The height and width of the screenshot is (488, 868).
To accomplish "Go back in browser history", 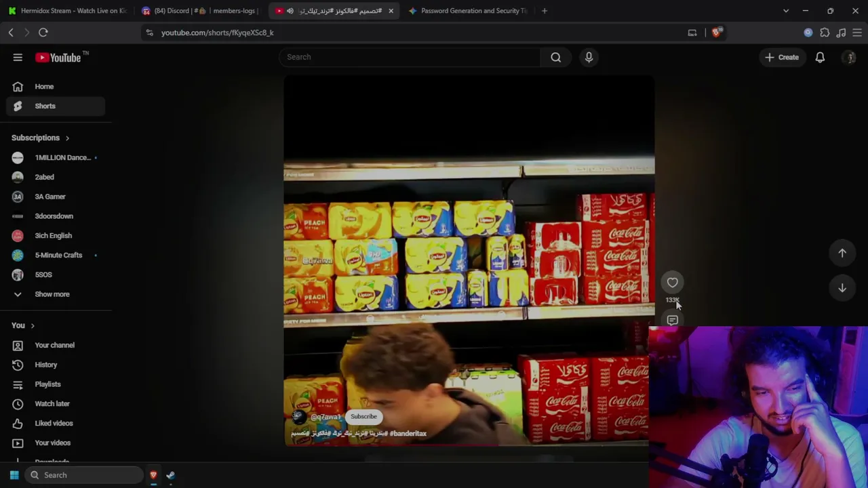I will 11,33.
